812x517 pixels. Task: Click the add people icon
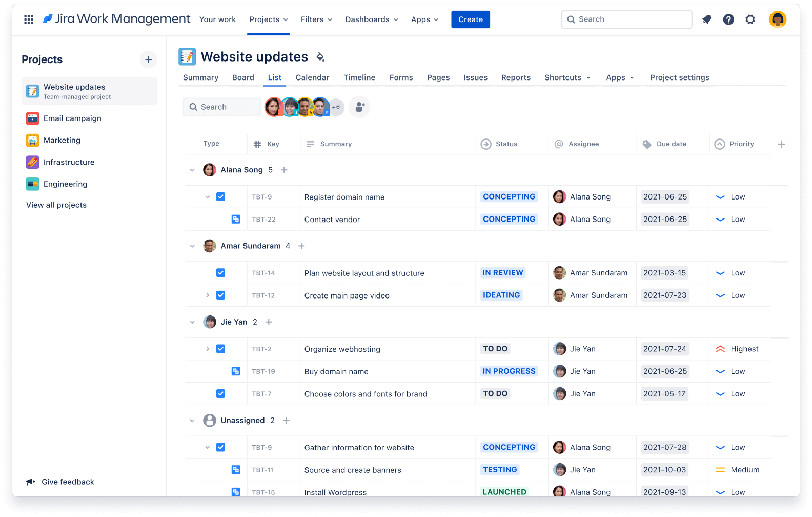[359, 107]
